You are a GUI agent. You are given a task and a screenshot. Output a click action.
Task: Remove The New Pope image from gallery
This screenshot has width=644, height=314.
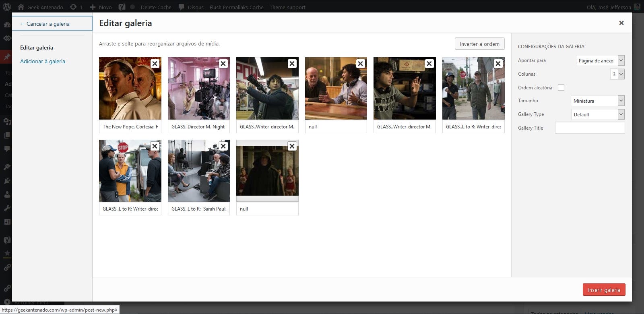coord(155,64)
